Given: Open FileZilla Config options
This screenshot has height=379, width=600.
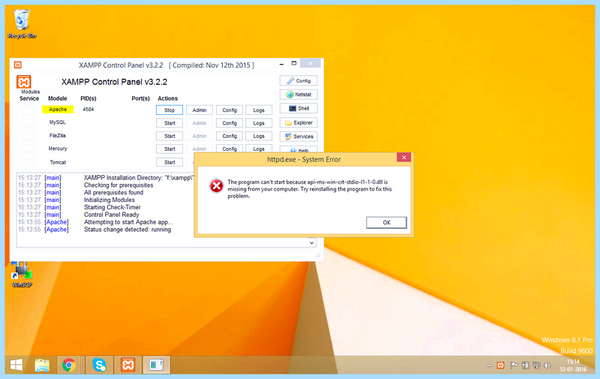Looking at the screenshot, I should pyautogui.click(x=229, y=136).
